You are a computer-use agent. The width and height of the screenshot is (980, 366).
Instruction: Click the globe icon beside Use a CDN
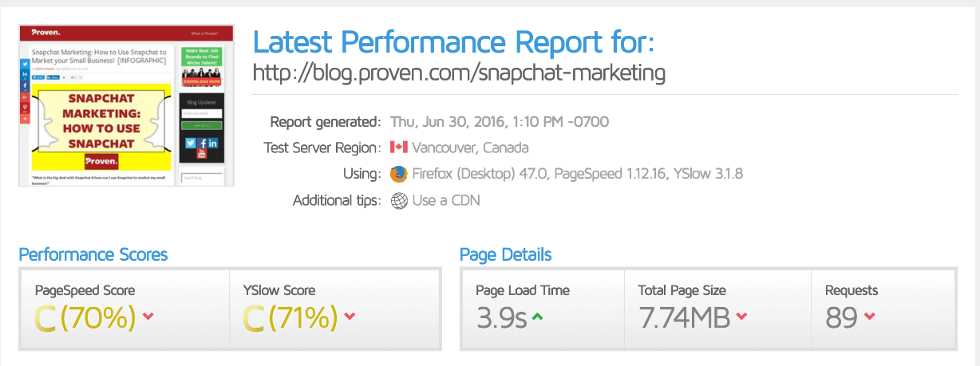tap(399, 200)
